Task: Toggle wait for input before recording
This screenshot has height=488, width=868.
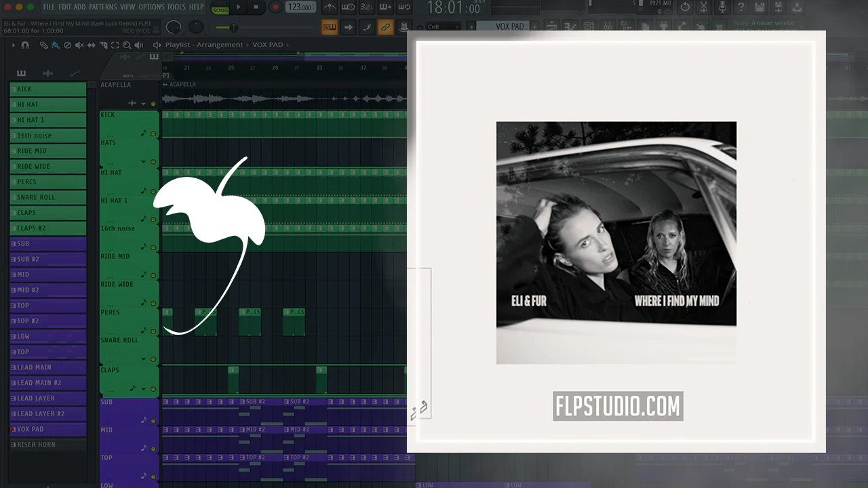Action: click(348, 7)
